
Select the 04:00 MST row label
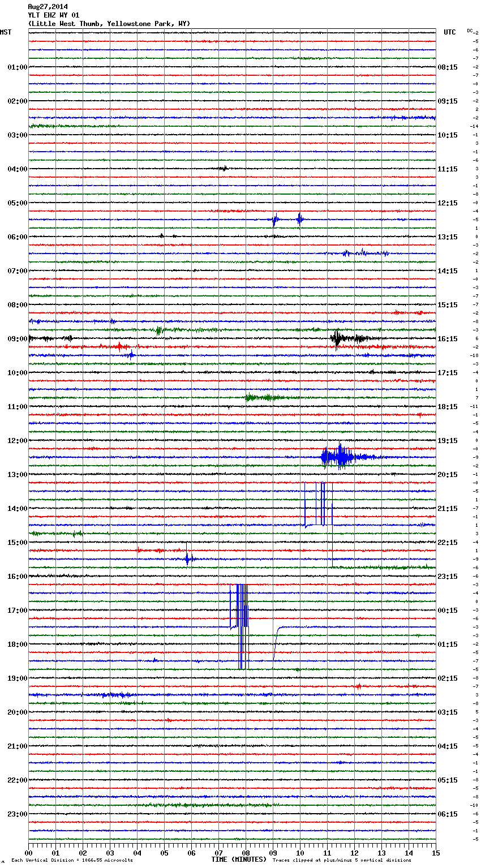17,169
